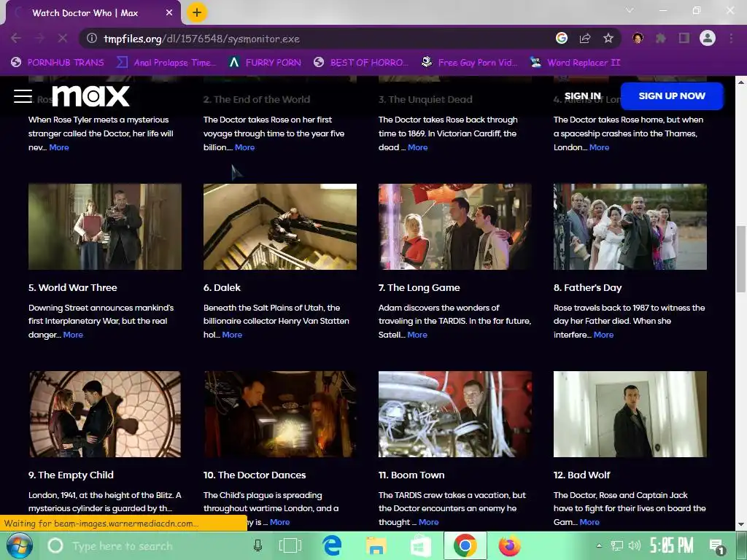Open File Explorer from taskbar

tap(376, 545)
